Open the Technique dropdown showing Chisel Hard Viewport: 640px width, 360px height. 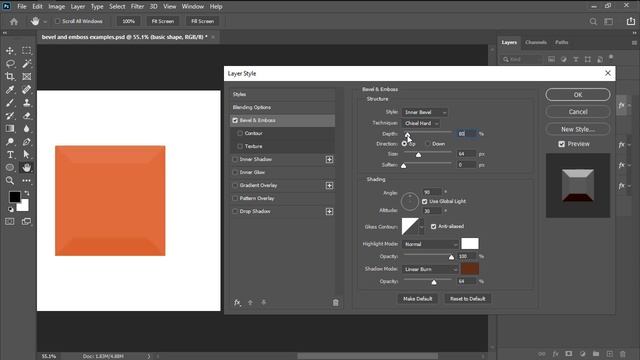(x=421, y=123)
